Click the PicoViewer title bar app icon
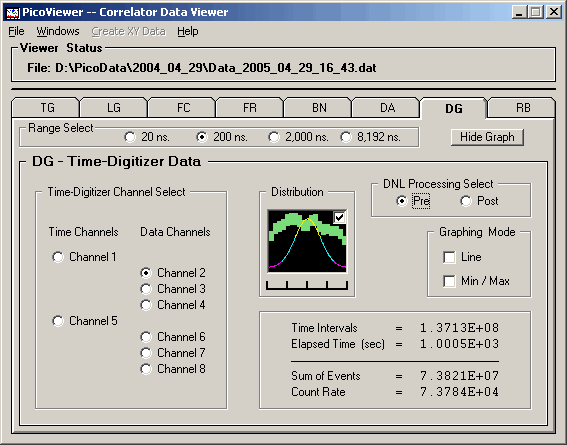567x445 pixels. (13, 13)
